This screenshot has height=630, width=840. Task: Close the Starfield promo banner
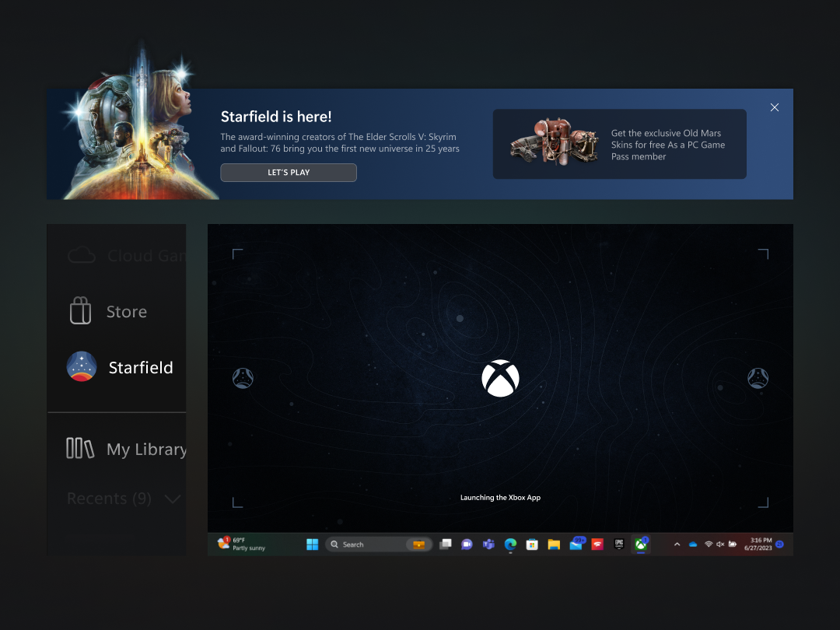(x=774, y=107)
